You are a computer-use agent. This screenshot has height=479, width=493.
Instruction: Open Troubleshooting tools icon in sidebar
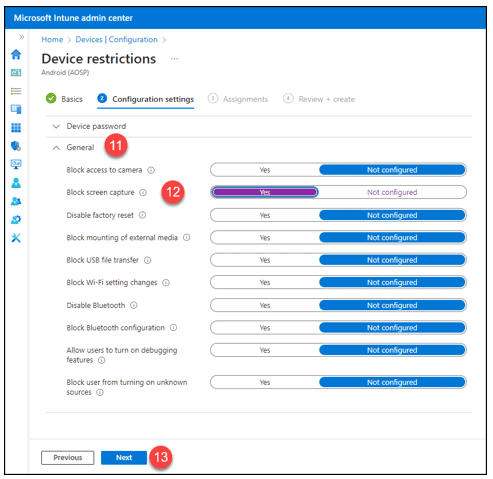coord(16,238)
